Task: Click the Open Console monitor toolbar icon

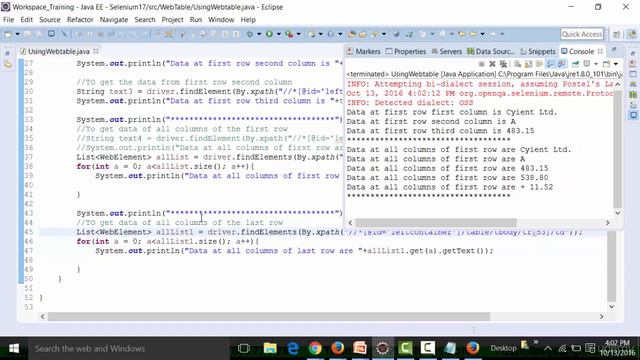Action: point(51,34)
